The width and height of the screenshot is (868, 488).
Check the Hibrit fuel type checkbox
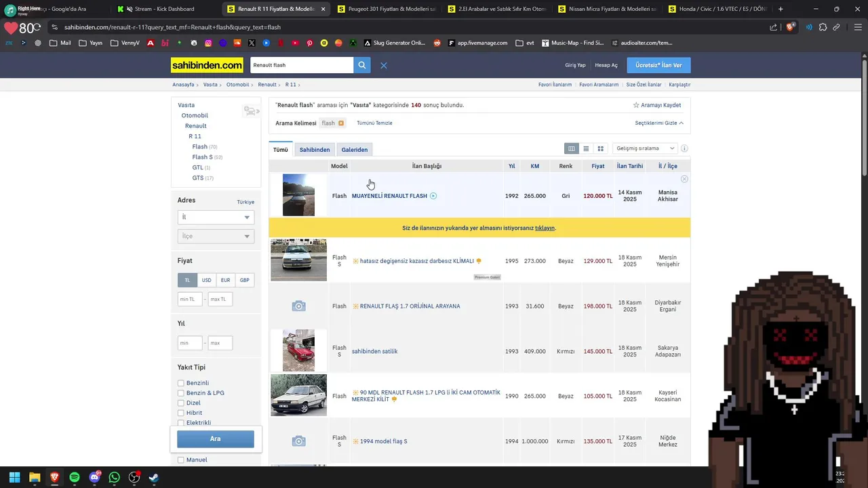pos(181,413)
